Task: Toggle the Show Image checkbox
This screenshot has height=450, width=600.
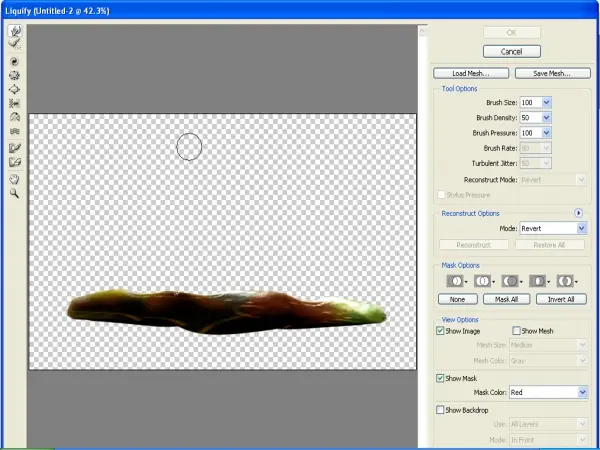Action: (x=440, y=331)
